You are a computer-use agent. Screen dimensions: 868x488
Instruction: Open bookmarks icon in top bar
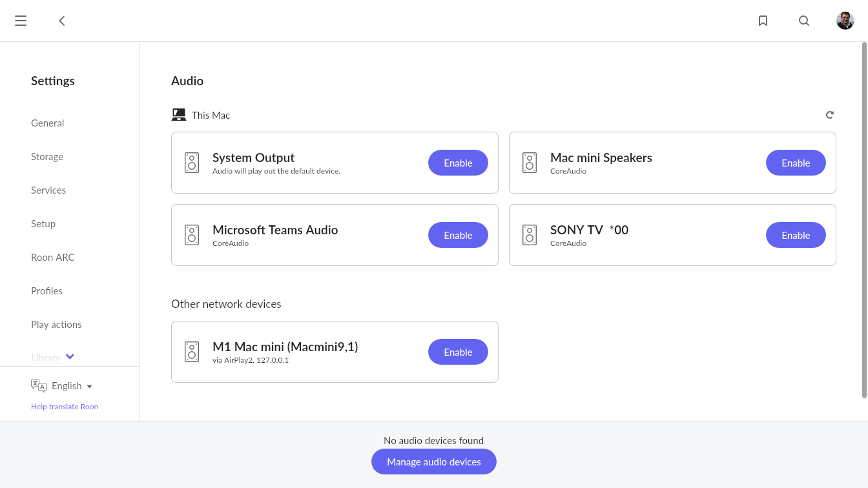pyautogui.click(x=763, y=21)
